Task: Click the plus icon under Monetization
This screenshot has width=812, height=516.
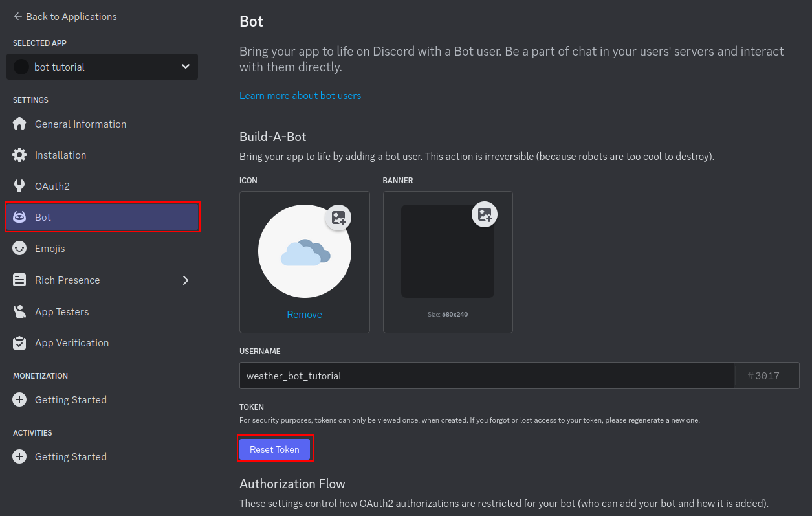Action: (x=19, y=399)
